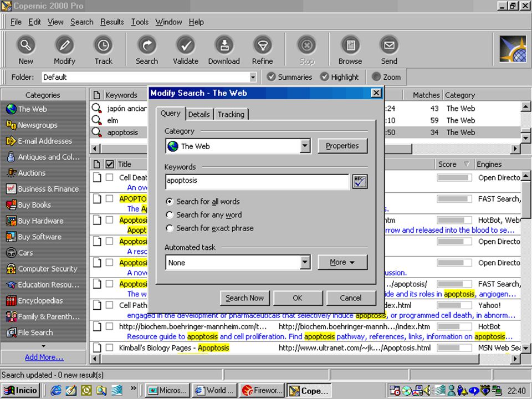This screenshot has width=532, height=399.
Task: Click the Keywords input field
Action: [257, 182]
